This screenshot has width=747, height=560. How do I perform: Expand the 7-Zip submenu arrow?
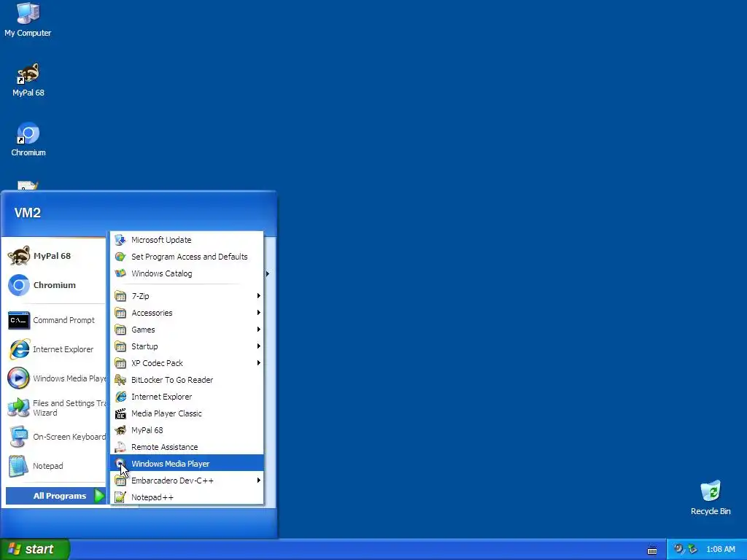[259, 296]
